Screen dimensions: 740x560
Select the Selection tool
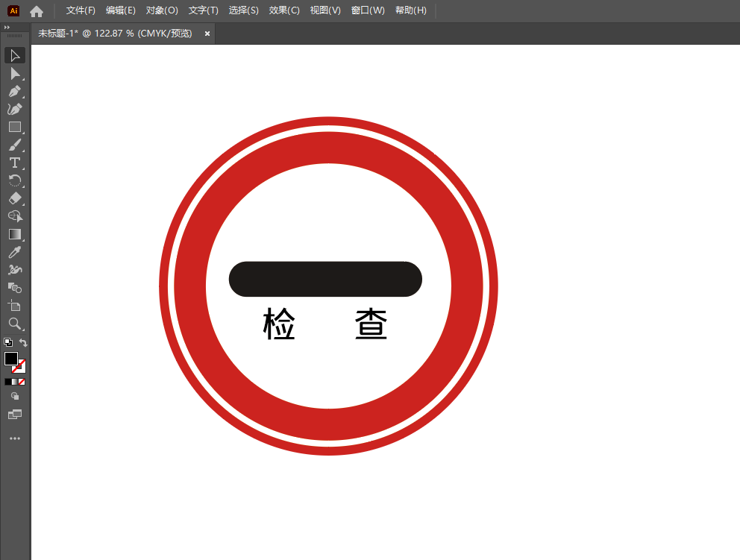(x=14, y=55)
